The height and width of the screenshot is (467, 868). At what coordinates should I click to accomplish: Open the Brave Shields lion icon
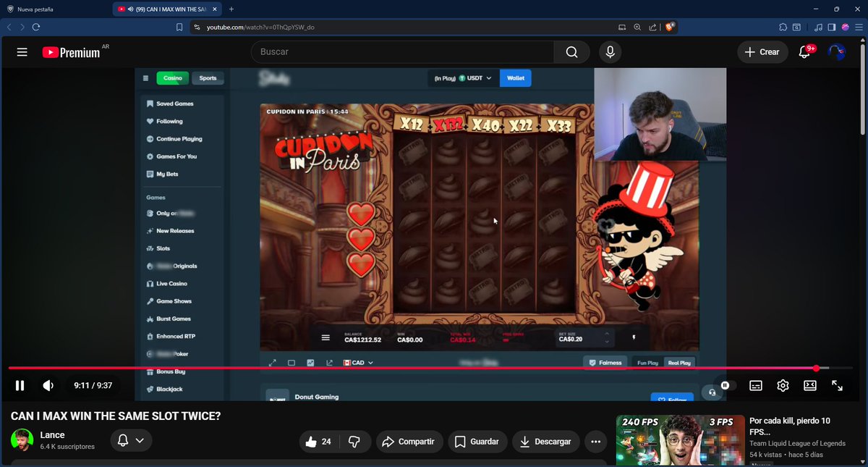tap(671, 27)
